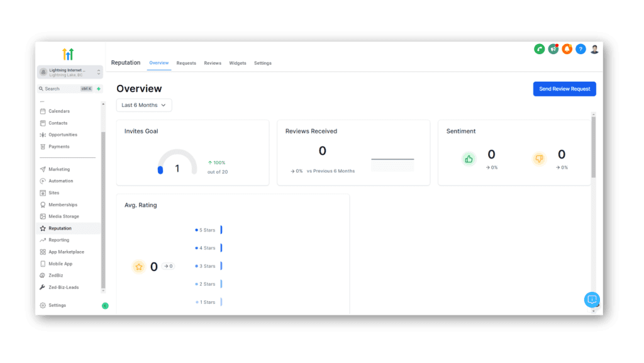Click the Send Review Request button

pos(564,89)
